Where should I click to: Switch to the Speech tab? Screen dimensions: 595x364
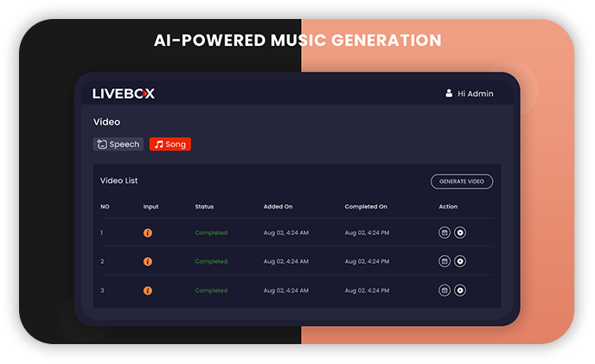point(118,144)
